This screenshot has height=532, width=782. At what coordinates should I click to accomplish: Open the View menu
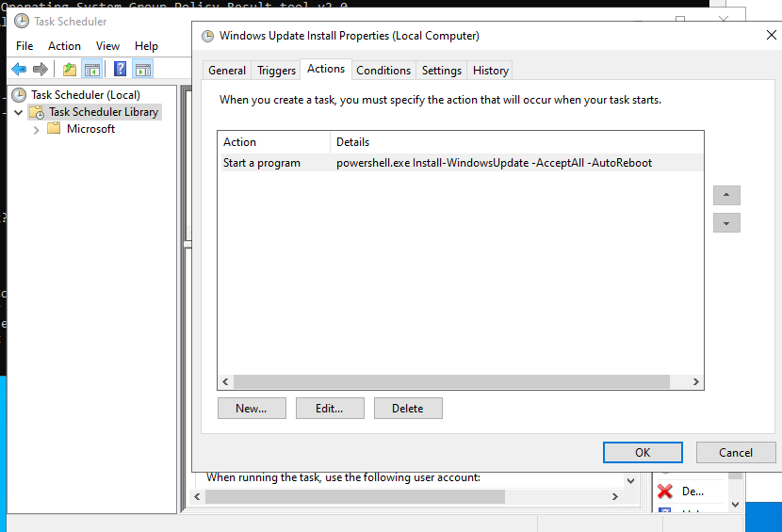click(107, 46)
